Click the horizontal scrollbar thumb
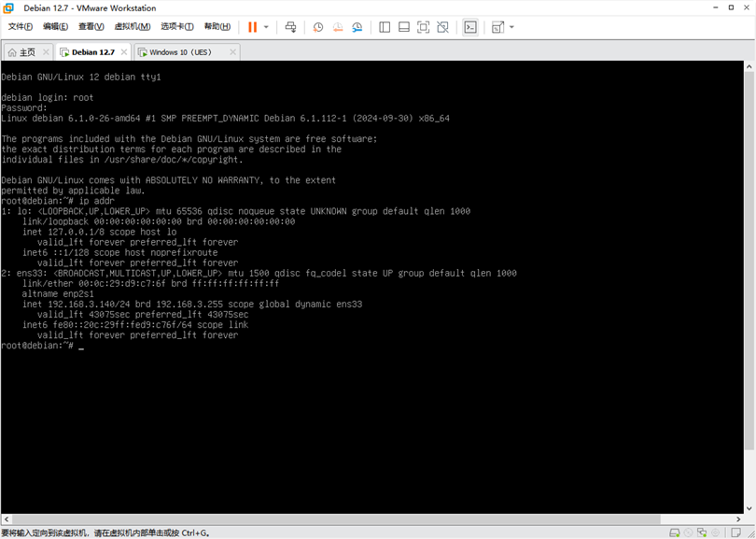Viewport: 756px width, 539px height. click(336, 519)
